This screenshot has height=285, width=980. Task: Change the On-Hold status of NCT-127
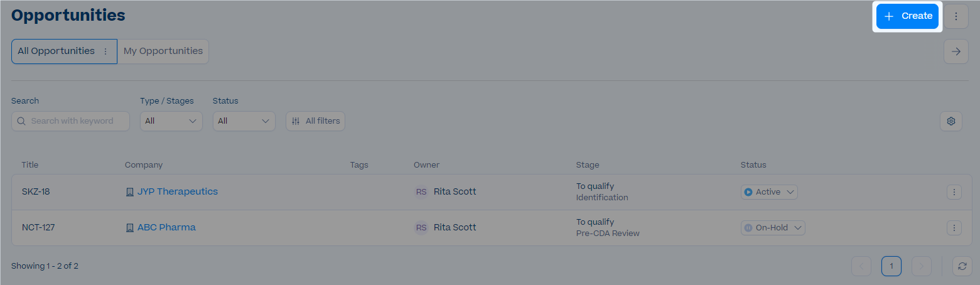(x=773, y=228)
